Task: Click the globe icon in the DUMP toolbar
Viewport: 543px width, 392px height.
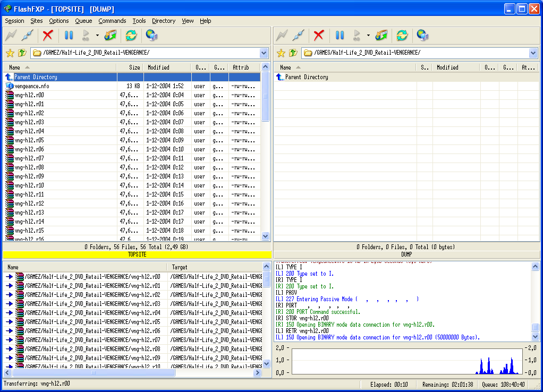Action: click(x=422, y=35)
